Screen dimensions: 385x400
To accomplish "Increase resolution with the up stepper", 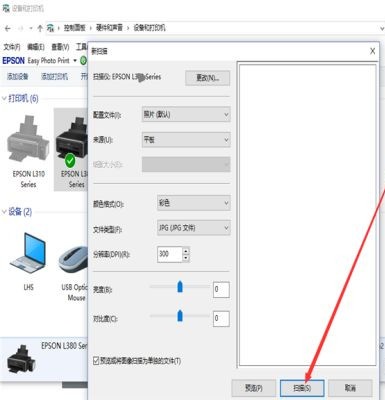I will tap(186, 251).
